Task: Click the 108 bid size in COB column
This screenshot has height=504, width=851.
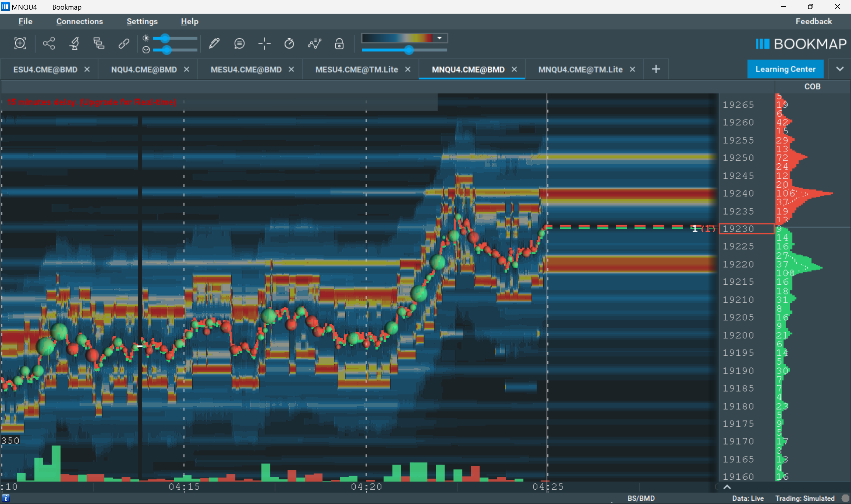Action: (x=785, y=273)
